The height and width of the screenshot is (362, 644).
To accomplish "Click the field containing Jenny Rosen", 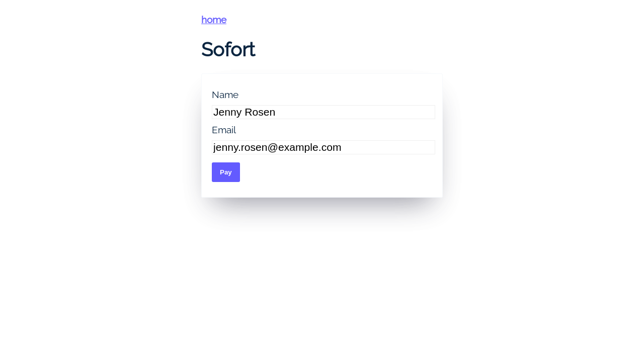I will [x=323, y=112].
